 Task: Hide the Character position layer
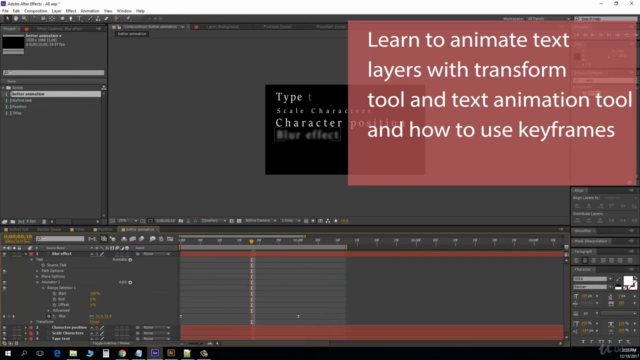pyautogui.click(x=4, y=327)
